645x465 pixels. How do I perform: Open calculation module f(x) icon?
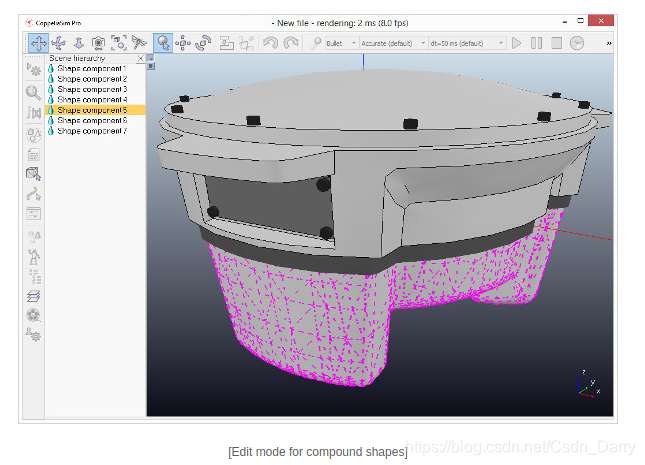(34, 112)
